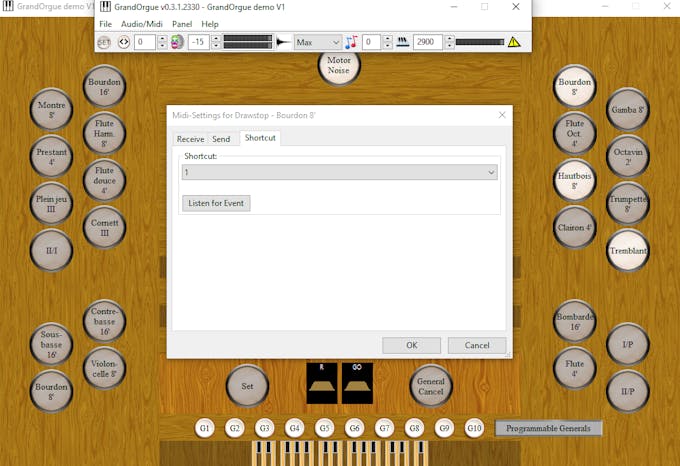Image resolution: width=680 pixels, height=466 pixels.
Task: Toggle the Sous-basse 16' drawstop
Action: [x=51, y=345]
